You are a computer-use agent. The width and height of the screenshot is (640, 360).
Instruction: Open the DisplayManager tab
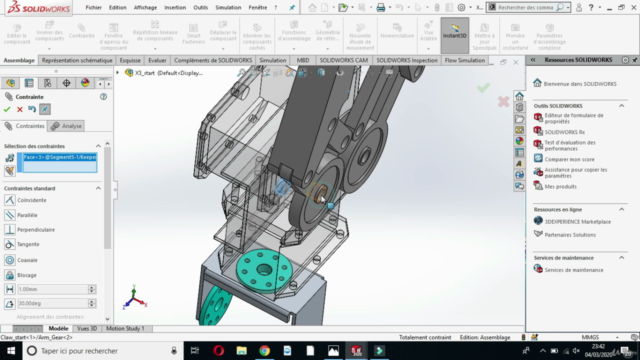tap(85, 83)
